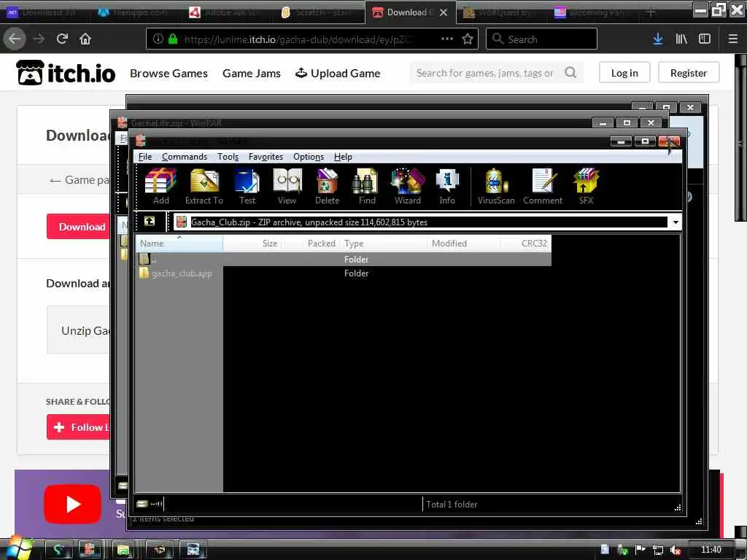Open the archive Comment tool

point(543,186)
